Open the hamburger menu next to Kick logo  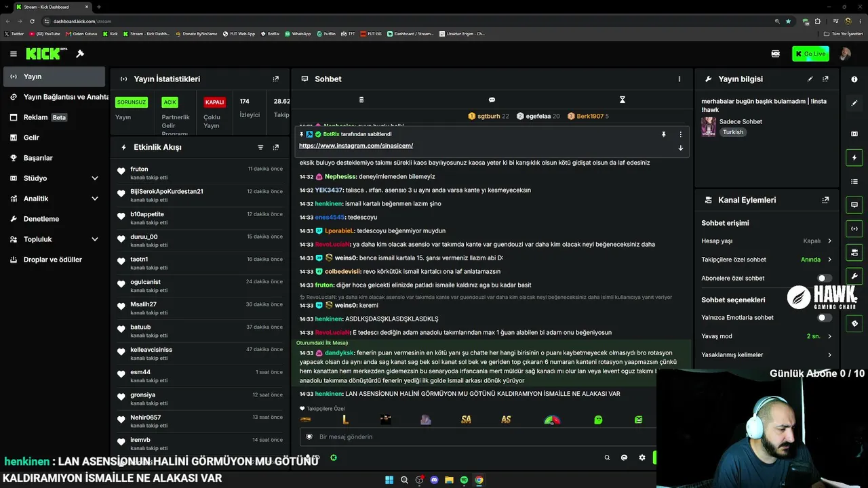coord(14,54)
